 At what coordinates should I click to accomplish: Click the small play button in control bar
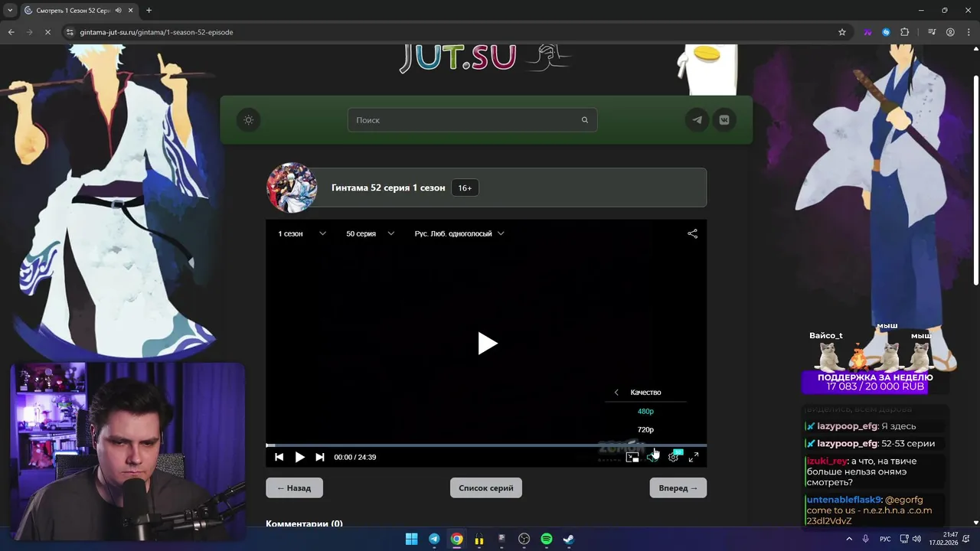coord(299,457)
